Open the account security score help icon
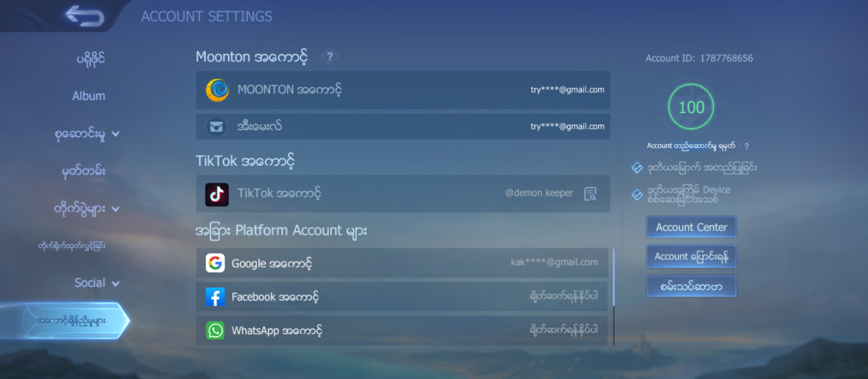This screenshot has width=868, height=379. 746,146
